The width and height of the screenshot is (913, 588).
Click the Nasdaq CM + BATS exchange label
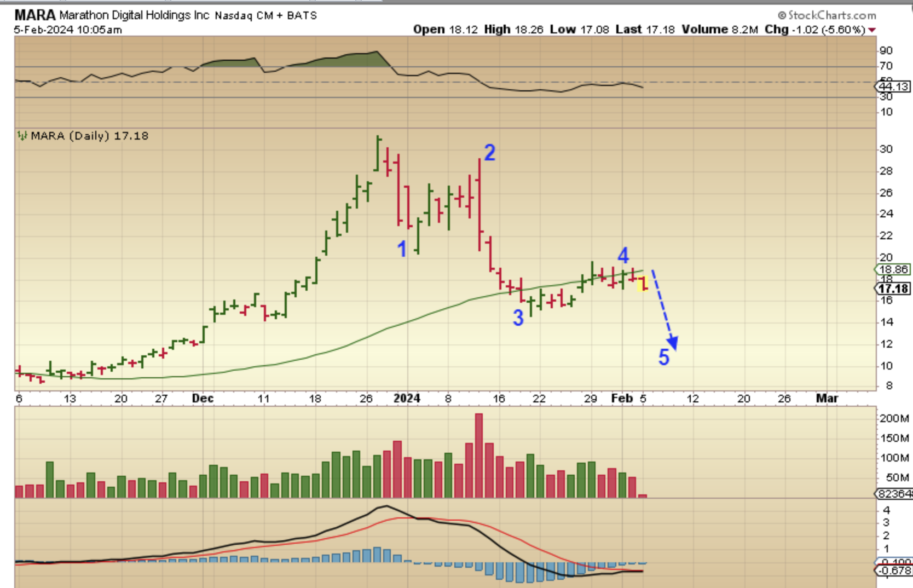click(x=266, y=15)
